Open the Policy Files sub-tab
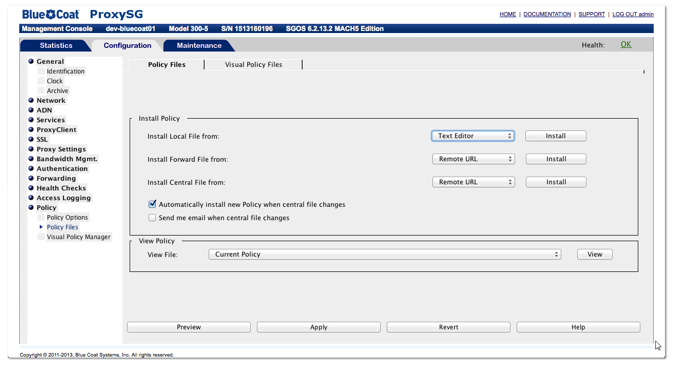675x366 pixels. click(167, 65)
